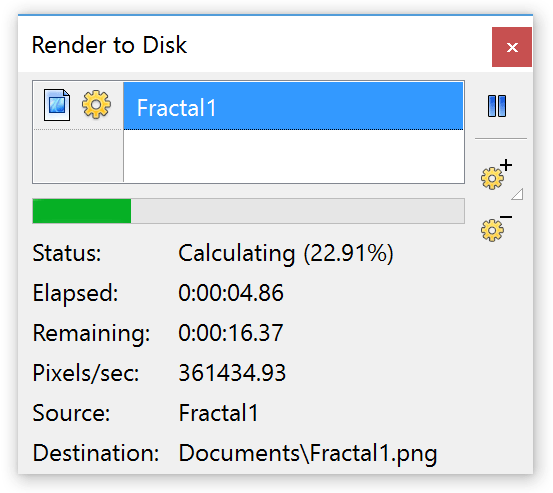Click the Pixels/sec value 361434.93
The height and width of the screenshot is (493, 553).
(x=232, y=373)
